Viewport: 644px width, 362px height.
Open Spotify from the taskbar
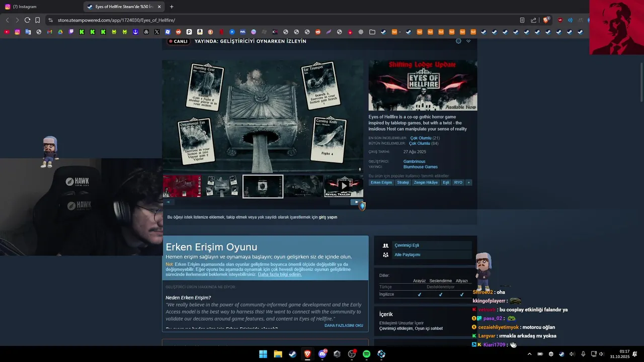(x=366, y=354)
